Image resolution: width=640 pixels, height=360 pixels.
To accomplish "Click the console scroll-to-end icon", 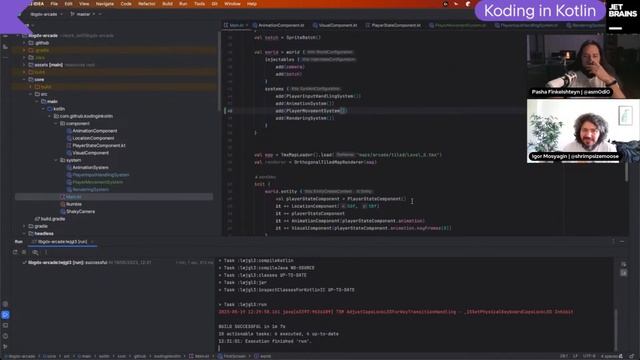I will coord(623,273).
